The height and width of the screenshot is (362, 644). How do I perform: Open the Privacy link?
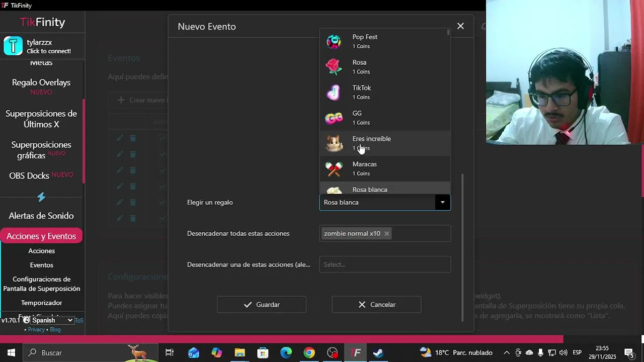click(x=36, y=329)
